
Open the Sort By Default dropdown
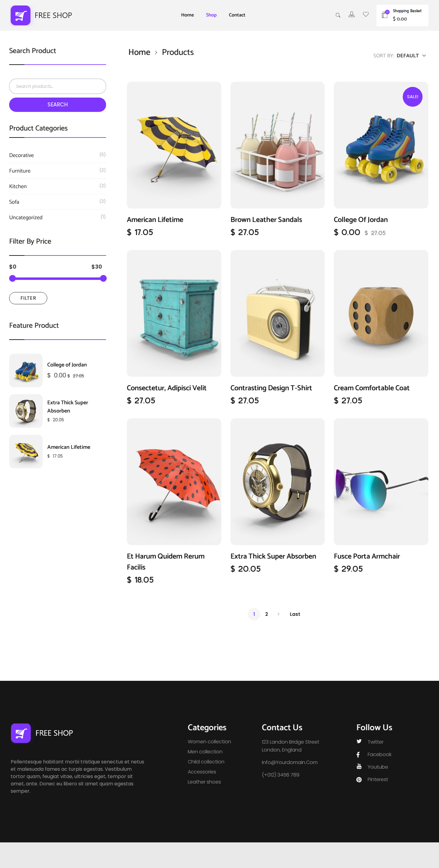(x=400, y=55)
